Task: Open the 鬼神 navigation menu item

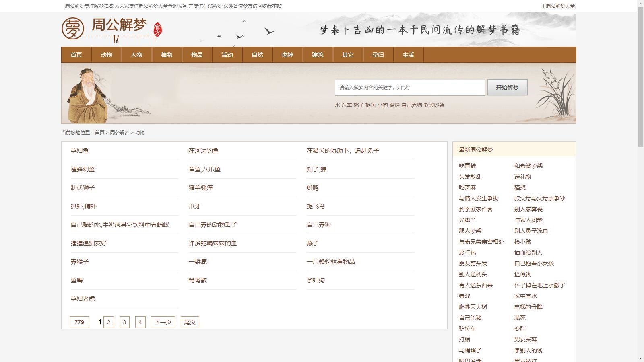Action: (287, 55)
